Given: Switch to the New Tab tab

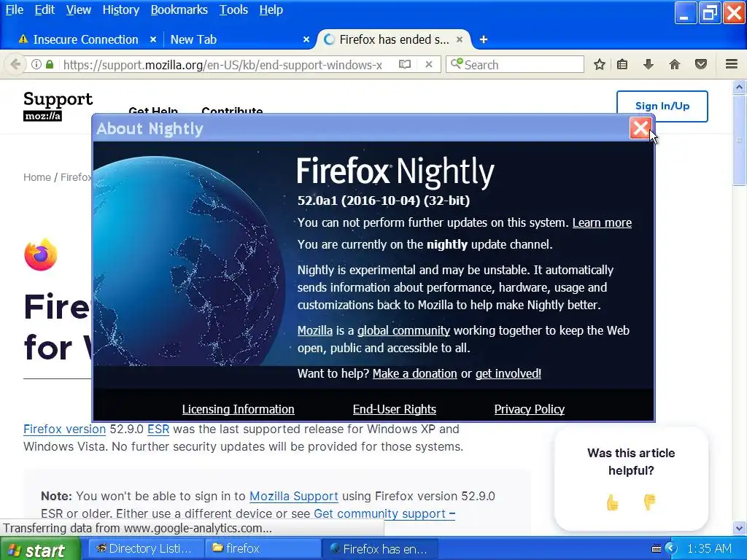Looking at the screenshot, I should click(x=239, y=39).
